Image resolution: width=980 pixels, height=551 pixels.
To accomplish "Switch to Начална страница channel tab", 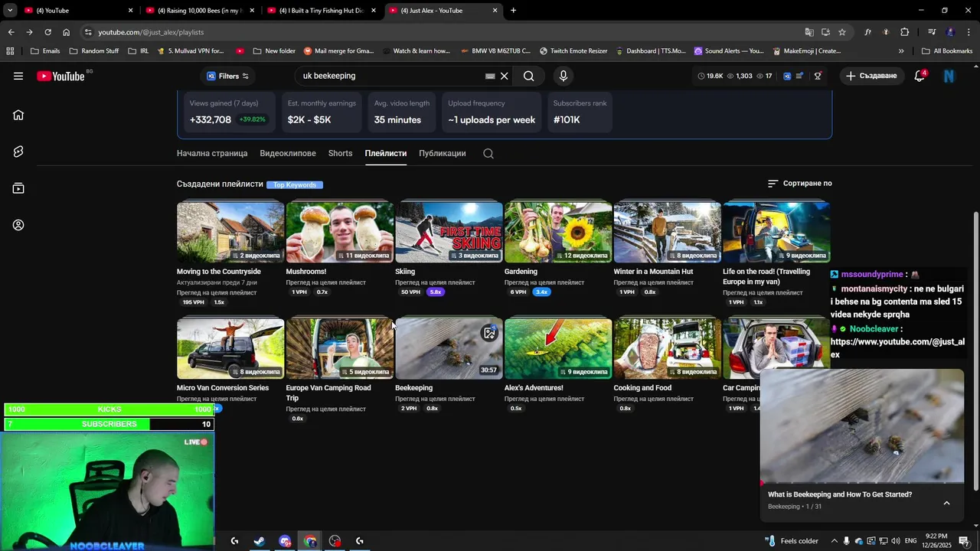I will [212, 153].
